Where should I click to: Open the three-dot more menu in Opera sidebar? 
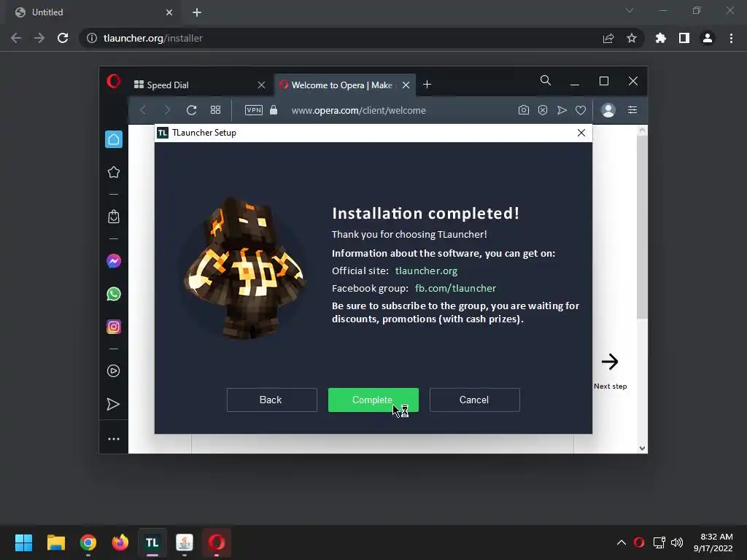click(113, 439)
